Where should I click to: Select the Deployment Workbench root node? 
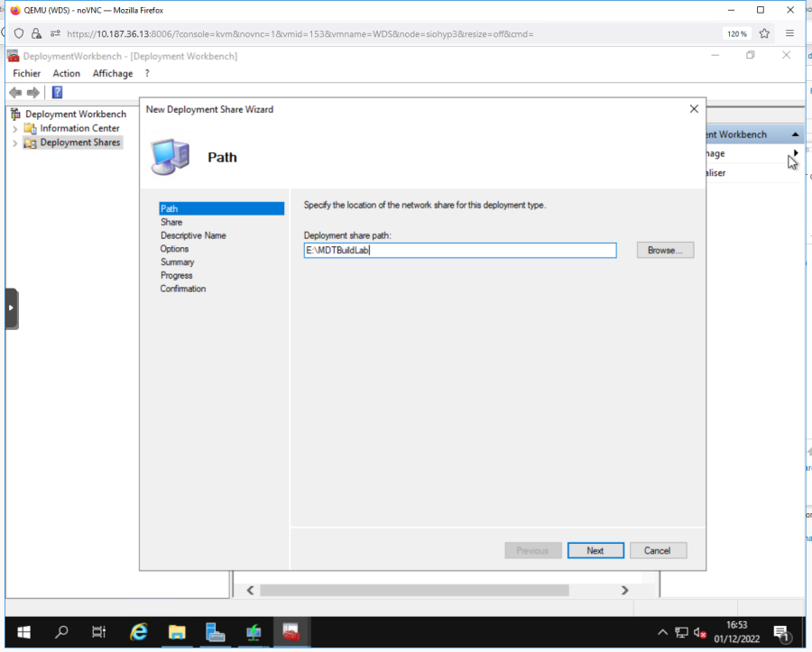click(x=76, y=115)
